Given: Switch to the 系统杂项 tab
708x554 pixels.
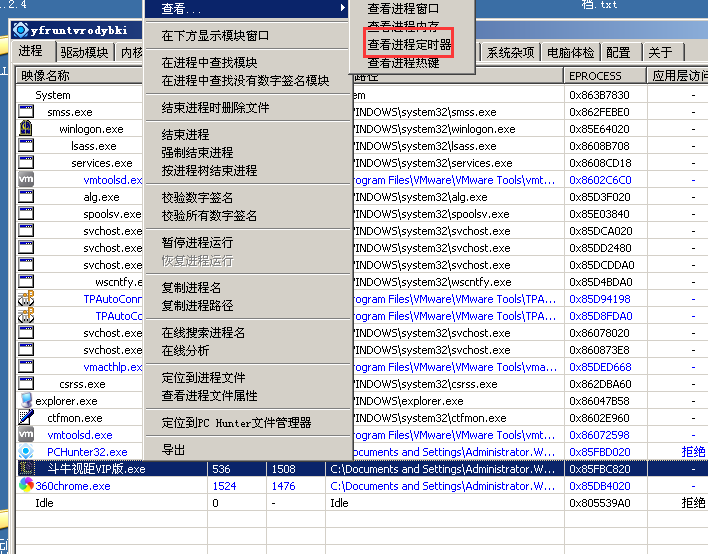Looking at the screenshot, I should [x=511, y=52].
